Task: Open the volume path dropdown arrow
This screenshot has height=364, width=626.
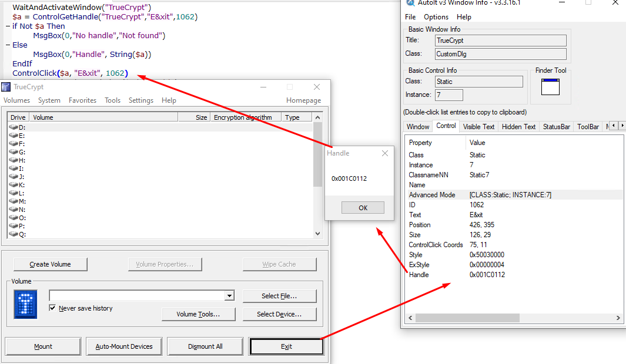Action: pyautogui.click(x=229, y=296)
